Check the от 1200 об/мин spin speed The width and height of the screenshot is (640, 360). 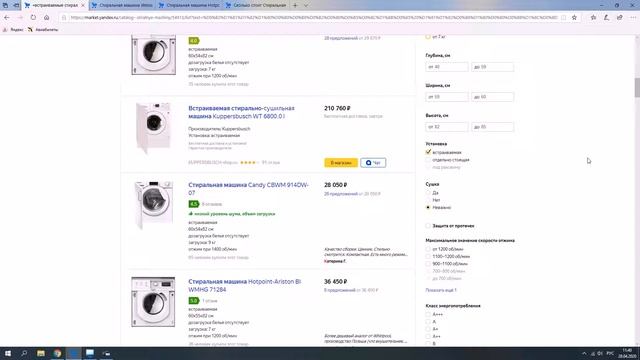[428, 249]
